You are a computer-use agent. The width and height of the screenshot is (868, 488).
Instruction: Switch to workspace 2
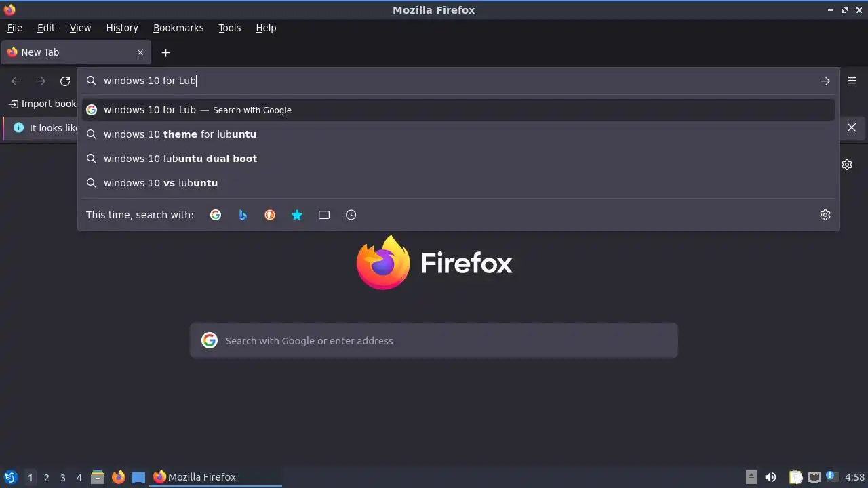(x=46, y=477)
